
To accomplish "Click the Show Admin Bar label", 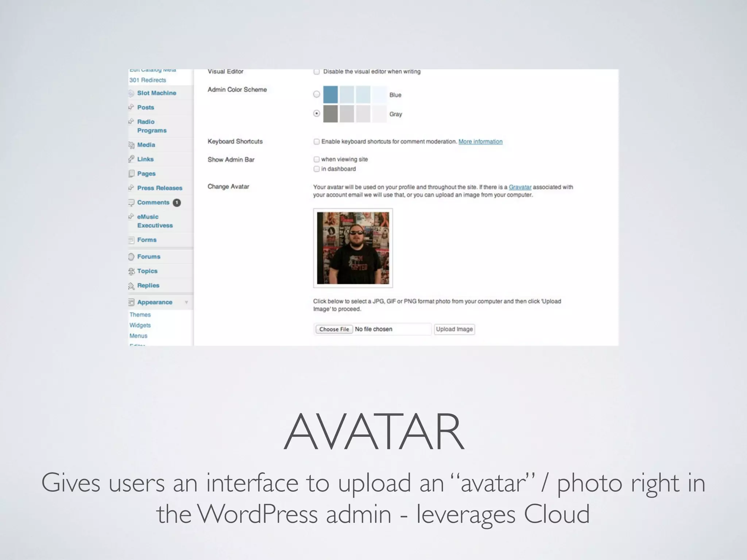I will click(x=231, y=160).
